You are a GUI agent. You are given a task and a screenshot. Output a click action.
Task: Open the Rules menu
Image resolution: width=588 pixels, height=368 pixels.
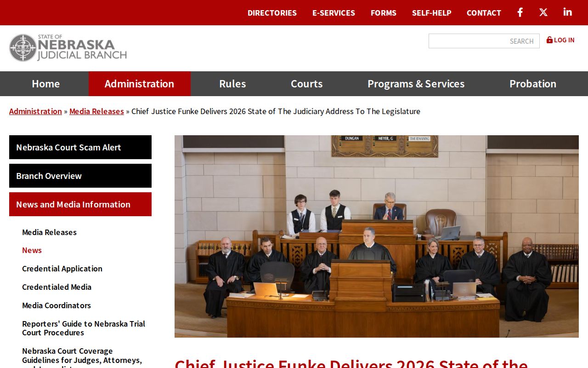click(x=232, y=84)
